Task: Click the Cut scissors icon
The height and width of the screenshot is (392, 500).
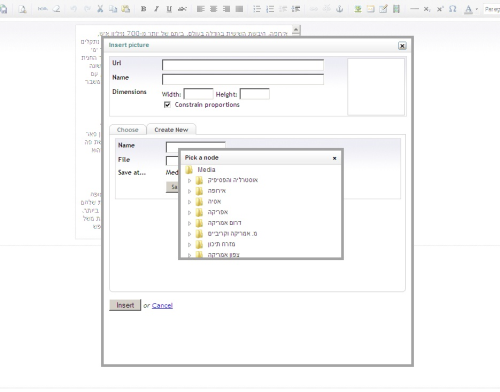Action: point(100,9)
